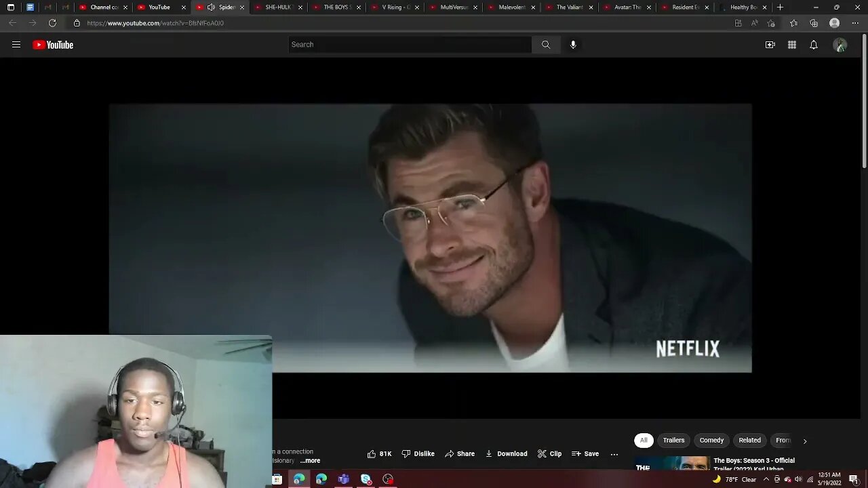
Task: Open the notifications bell
Action: 814,45
